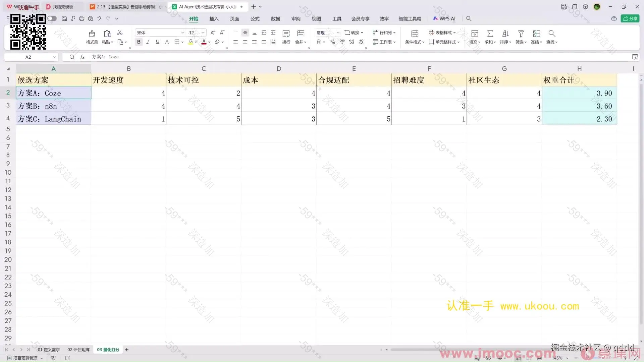Open the Merge (合并) dropdown
Image resolution: width=644 pixels, height=362 pixels.
coord(301,42)
